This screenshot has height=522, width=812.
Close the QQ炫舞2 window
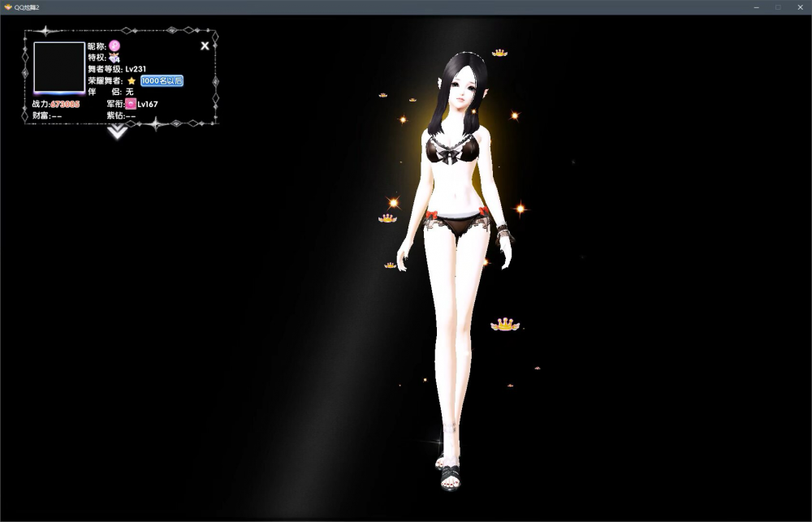pos(800,7)
